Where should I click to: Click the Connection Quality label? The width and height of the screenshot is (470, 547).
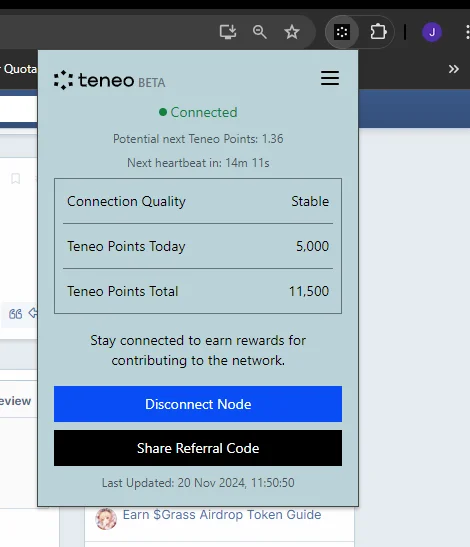(x=126, y=202)
